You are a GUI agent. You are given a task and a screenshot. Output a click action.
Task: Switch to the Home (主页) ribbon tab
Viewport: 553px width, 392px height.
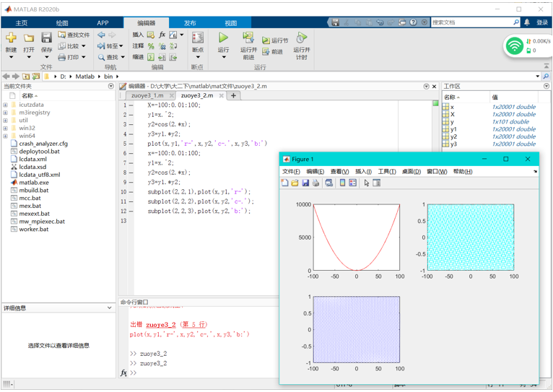coord(22,23)
